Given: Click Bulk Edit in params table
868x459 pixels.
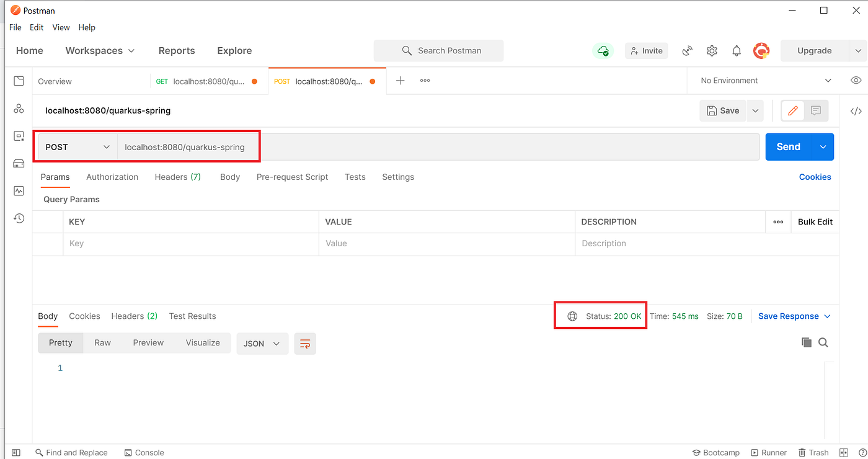Looking at the screenshot, I should [x=815, y=222].
